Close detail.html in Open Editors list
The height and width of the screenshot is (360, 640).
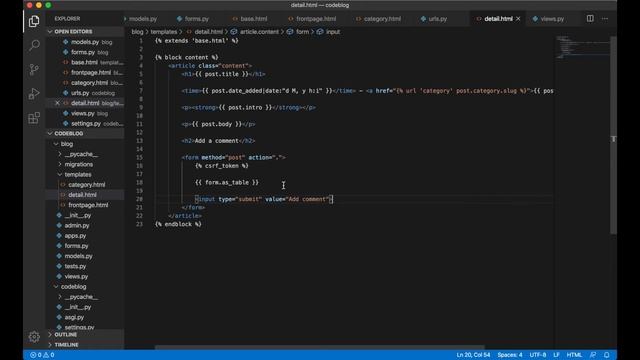[58, 103]
